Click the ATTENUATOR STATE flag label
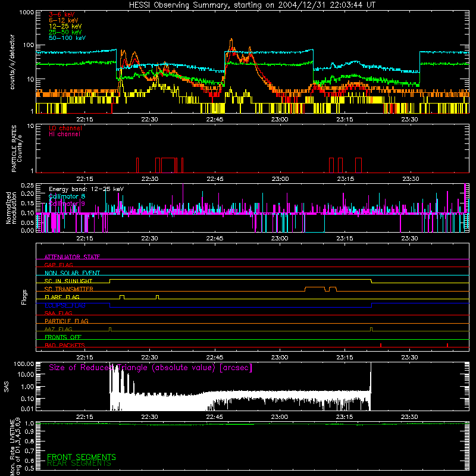Image resolution: width=476 pixels, height=476 pixels. 72,257
